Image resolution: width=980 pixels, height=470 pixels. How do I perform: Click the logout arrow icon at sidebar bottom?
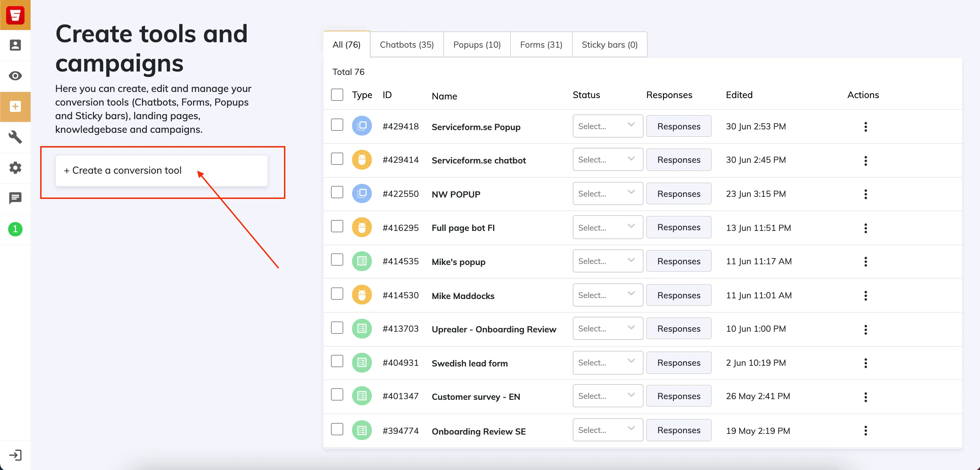click(x=15, y=455)
